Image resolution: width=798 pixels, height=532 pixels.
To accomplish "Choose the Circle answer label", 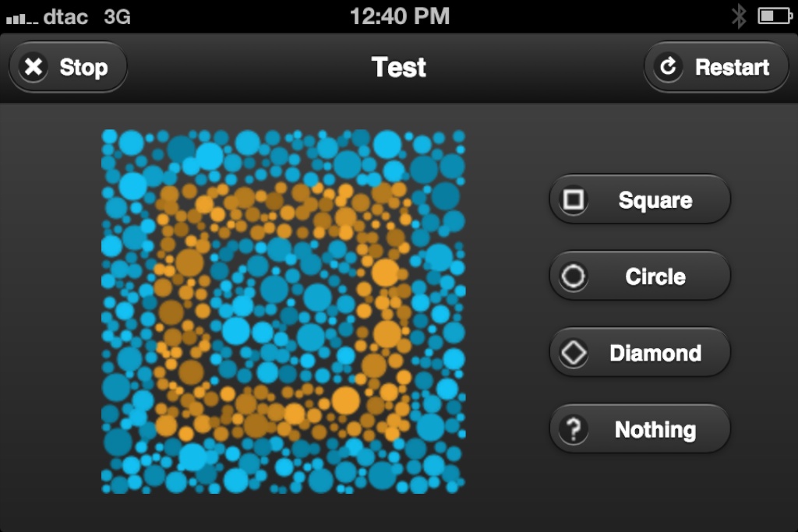I will (x=655, y=277).
